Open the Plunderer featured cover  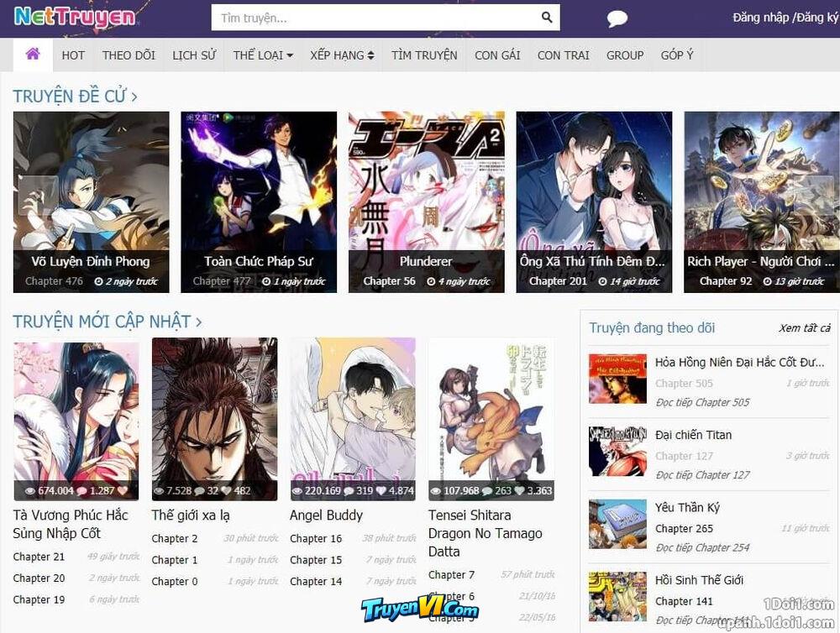[x=427, y=201]
